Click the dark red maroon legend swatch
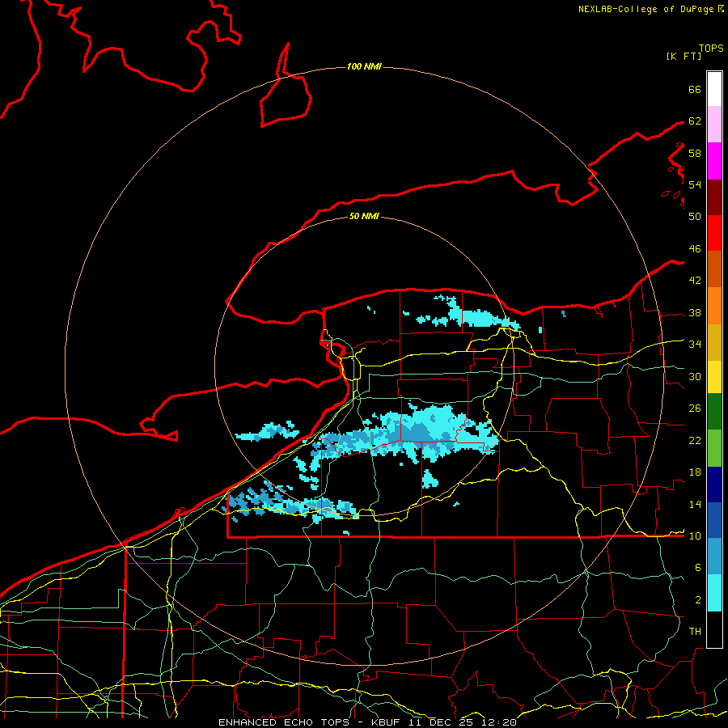Screen dimensions: 728x728 [x=714, y=197]
